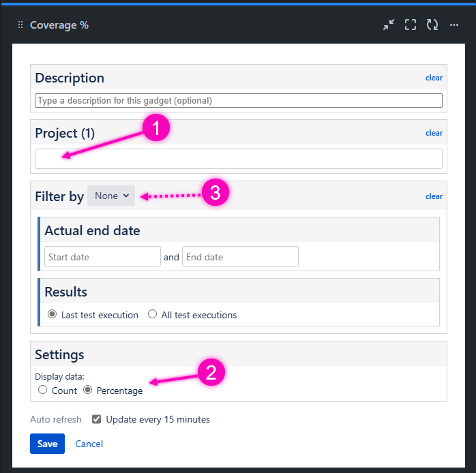
Task: Minimize the Coverage % gadget
Action: (389, 25)
